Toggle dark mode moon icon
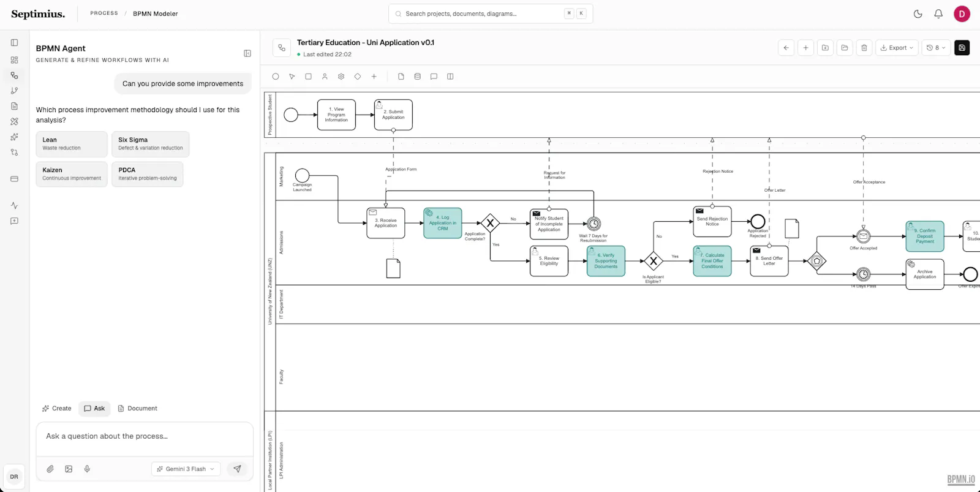980x492 pixels. (x=918, y=14)
